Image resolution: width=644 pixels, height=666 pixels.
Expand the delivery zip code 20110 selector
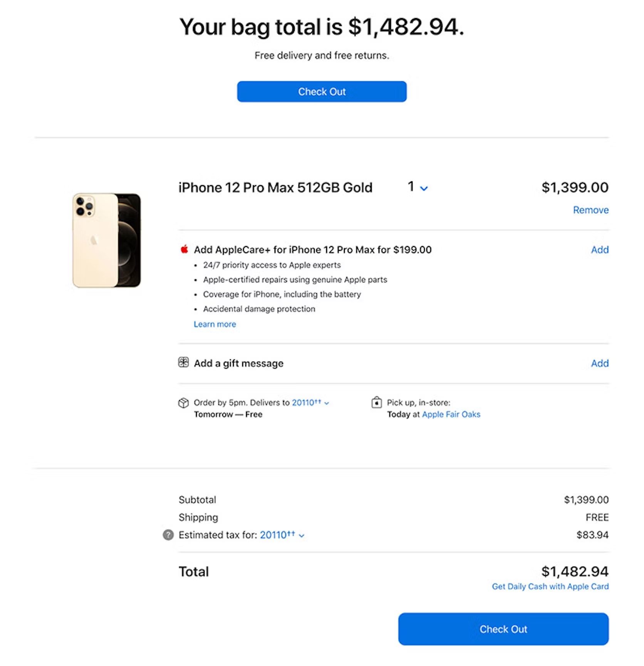(x=310, y=403)
